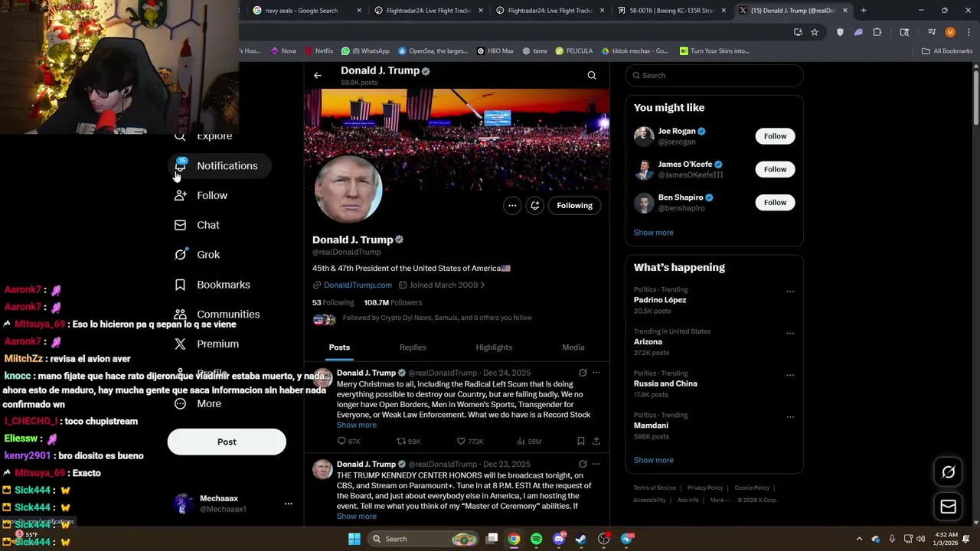Open the Chat envelope icon in sidebar
Image resolution: width=980 pixels, height=551 pixels.
pyautogui.click(x=180, y=225)
